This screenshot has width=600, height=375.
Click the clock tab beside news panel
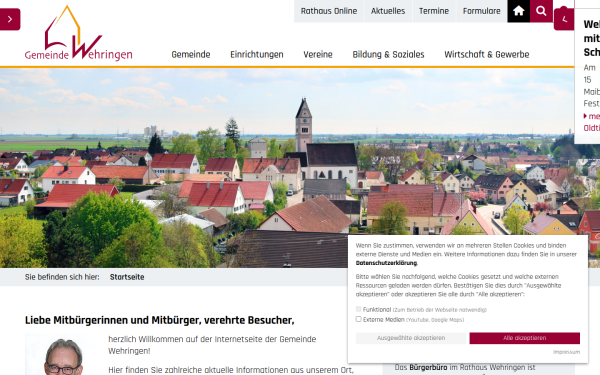pyautogui.click(x=564, y=19)
